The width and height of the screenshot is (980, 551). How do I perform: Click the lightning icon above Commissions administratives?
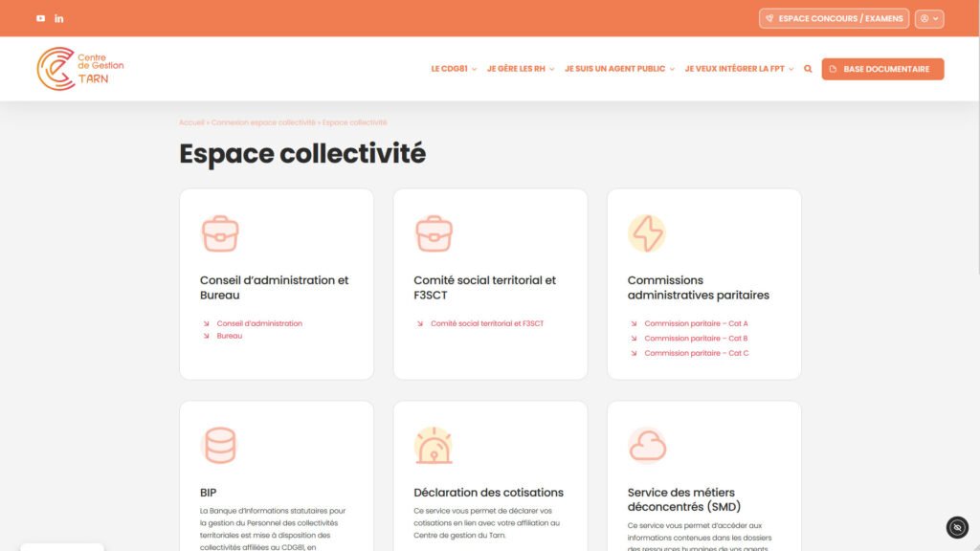(x=646, y=233)
